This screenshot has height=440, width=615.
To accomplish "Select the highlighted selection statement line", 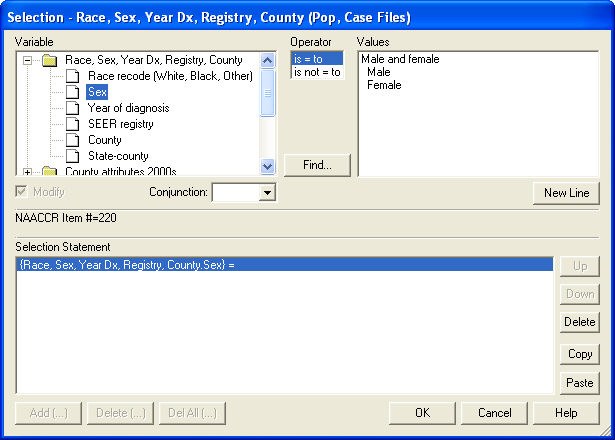I will (x=284, y=265).
